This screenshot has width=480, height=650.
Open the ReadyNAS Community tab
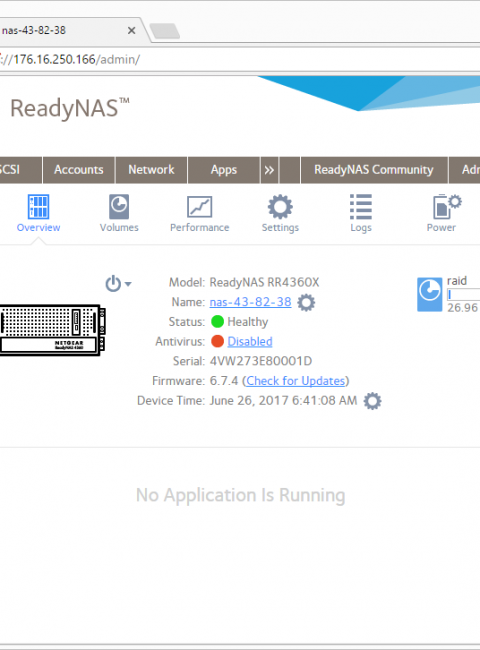click(x=374, y=170)
